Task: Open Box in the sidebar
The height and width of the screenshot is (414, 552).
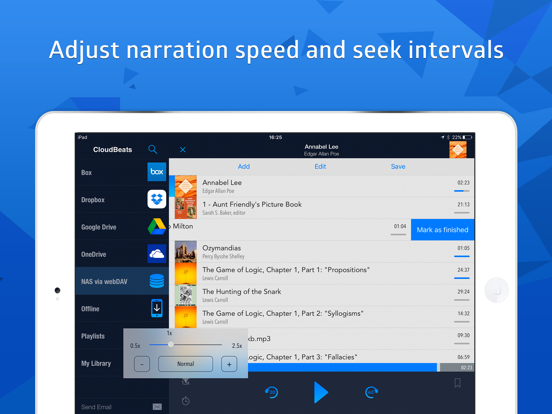Action: 122,172
